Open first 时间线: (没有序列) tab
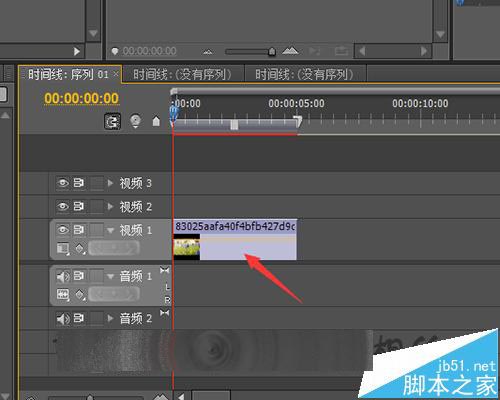 (x=182, y=74)
